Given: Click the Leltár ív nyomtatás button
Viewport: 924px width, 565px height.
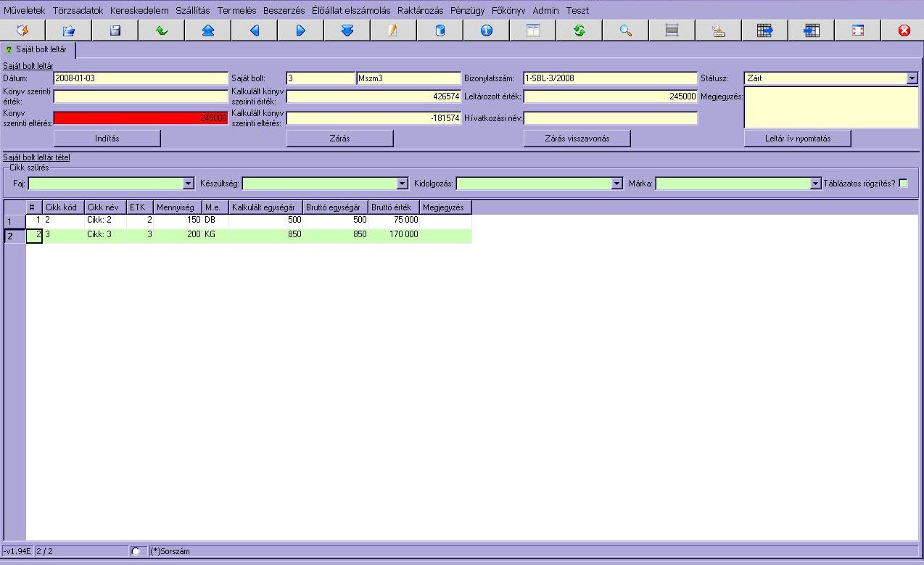Looking at the screenshot, I should point(797,139).
